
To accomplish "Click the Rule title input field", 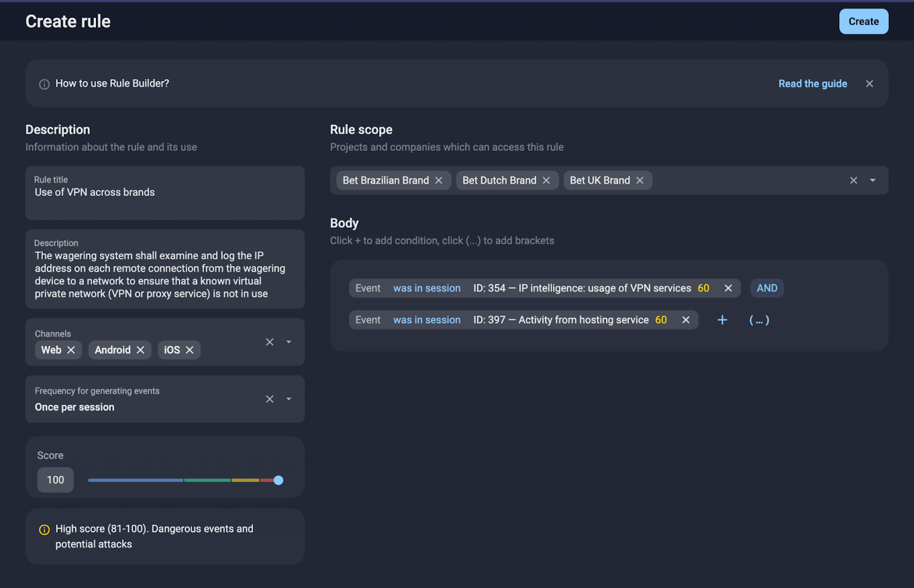I will click(x=165, y=192).
